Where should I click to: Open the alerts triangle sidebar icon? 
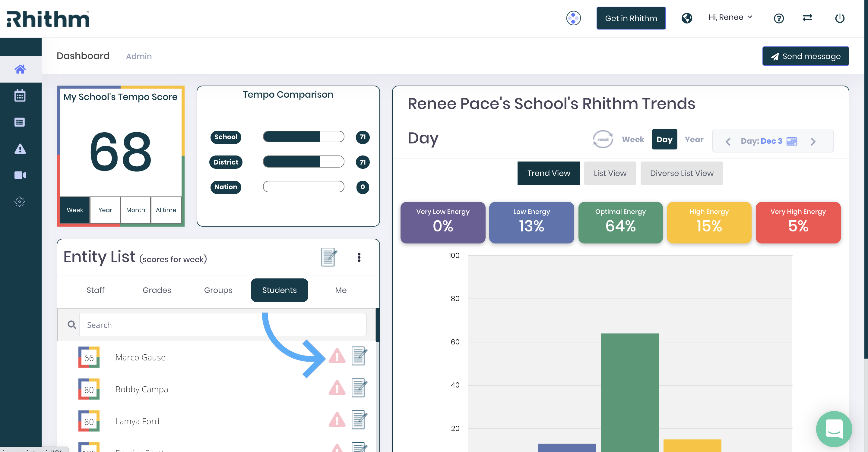tap(20, 149)
